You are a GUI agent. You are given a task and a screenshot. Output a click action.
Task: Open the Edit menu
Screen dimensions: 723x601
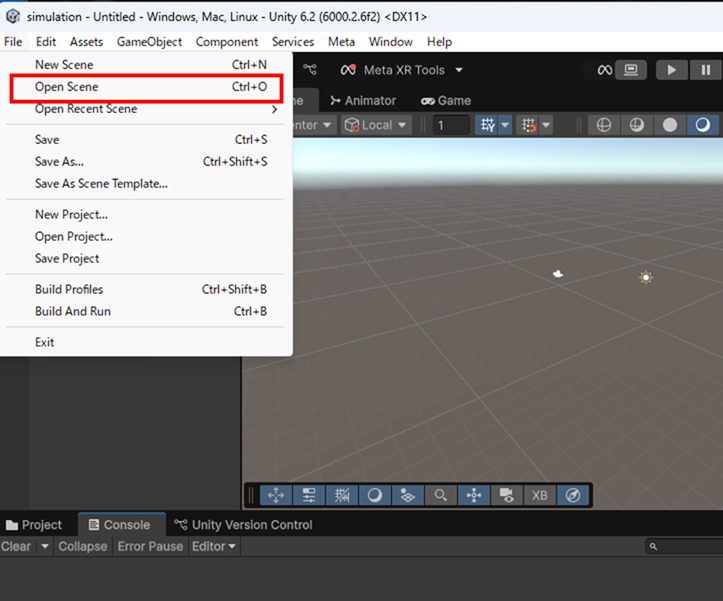pyautogui.click(x=46, y=42)
